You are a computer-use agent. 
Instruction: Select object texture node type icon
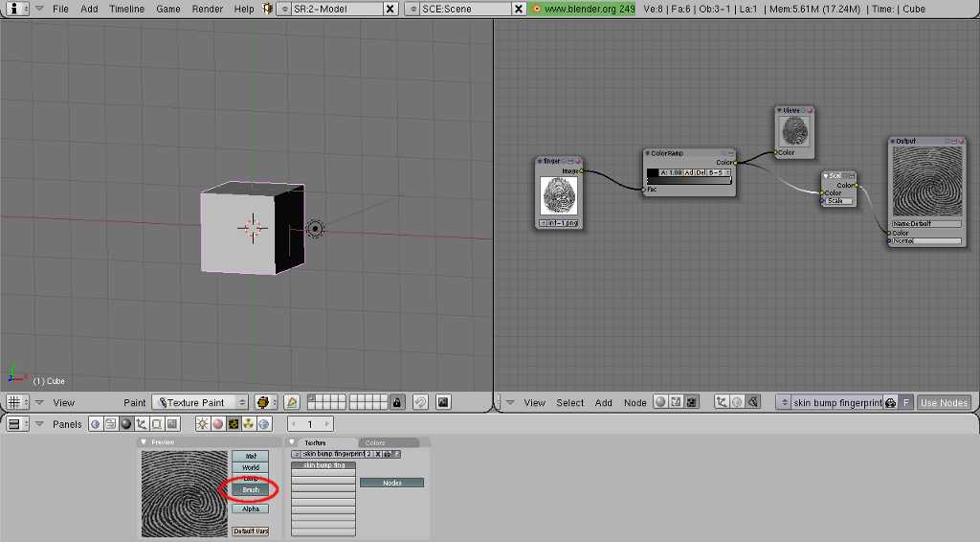(722, 402)
